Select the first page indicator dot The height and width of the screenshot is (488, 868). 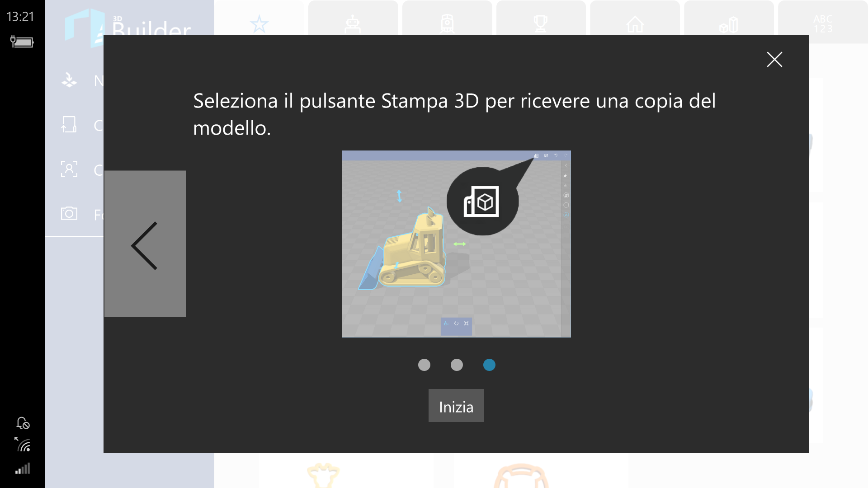pyautogui.click(x=424, y=365)
